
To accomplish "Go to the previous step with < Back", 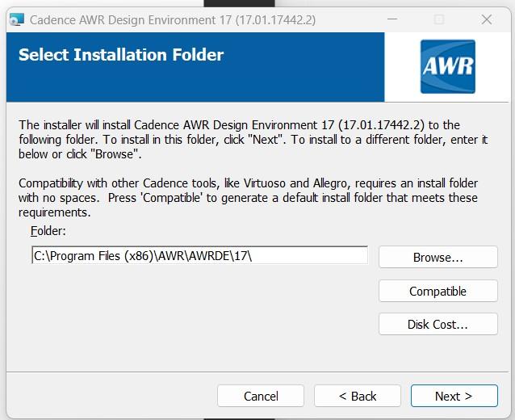I will tap(358, 396).
